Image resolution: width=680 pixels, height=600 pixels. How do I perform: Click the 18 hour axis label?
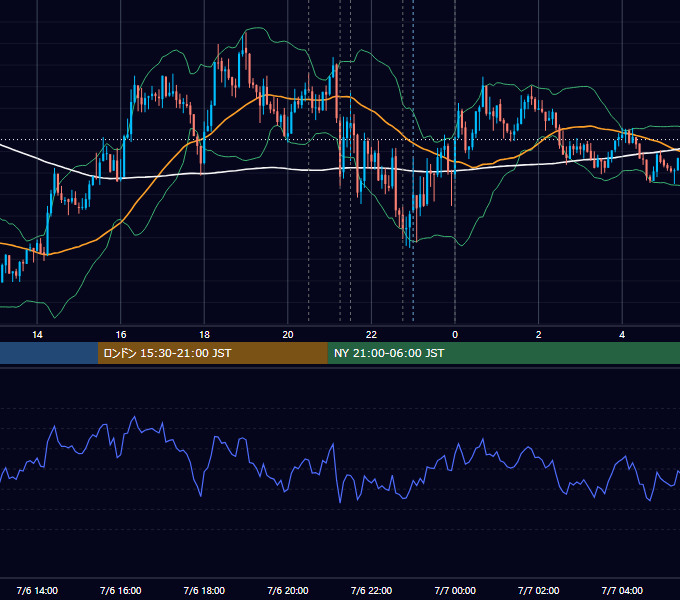pos(204,335)
